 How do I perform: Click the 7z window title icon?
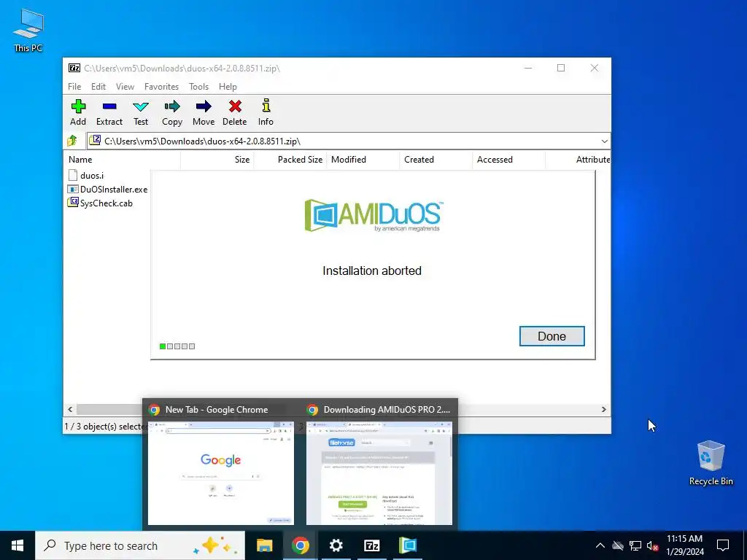74,68
